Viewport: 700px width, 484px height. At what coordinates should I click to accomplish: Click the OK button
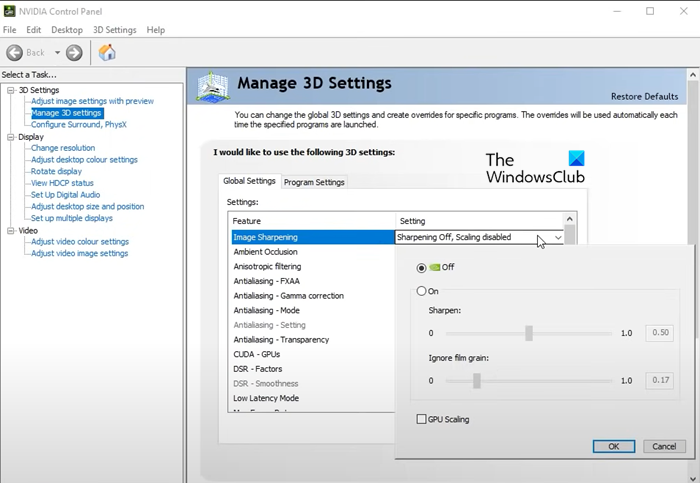[614, 446]
